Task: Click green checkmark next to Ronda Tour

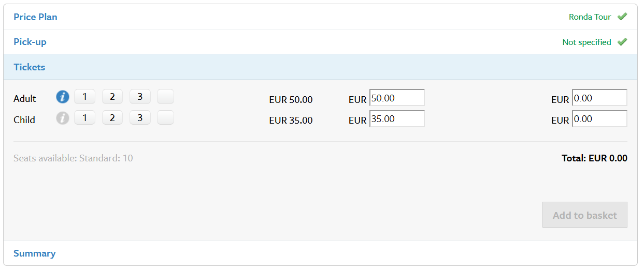Action: (622, 17)
